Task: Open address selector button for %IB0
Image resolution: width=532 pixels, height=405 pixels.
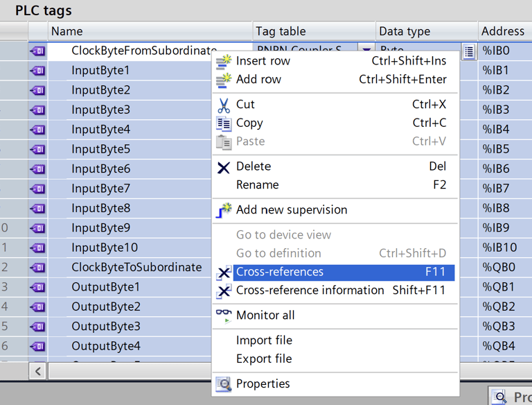Action: [469, 51]
